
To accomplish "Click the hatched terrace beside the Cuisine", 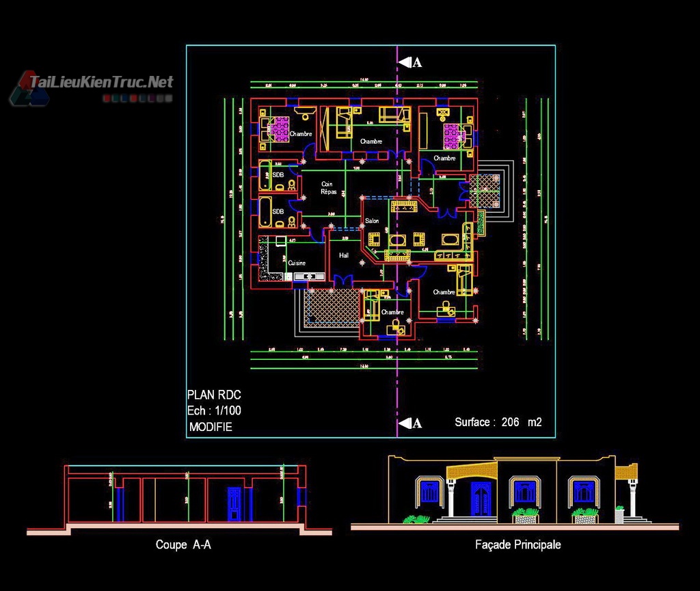I will tap(332, 306).
